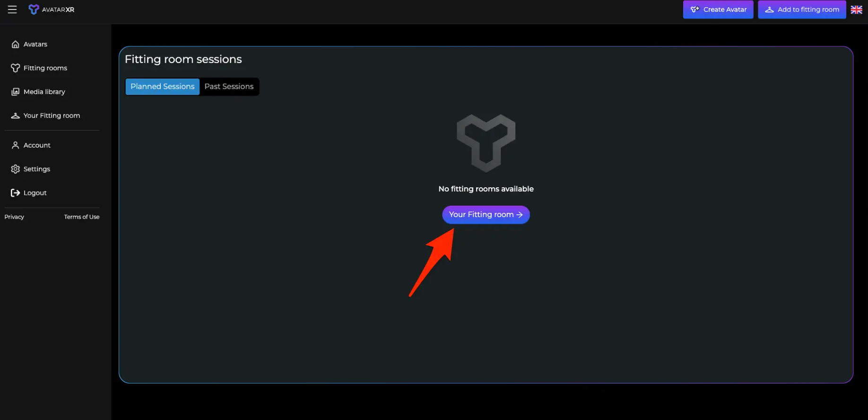Open Settings from the sidebar
The width and height of the screenshot is (868, 420).
click(x=37, y=169)
